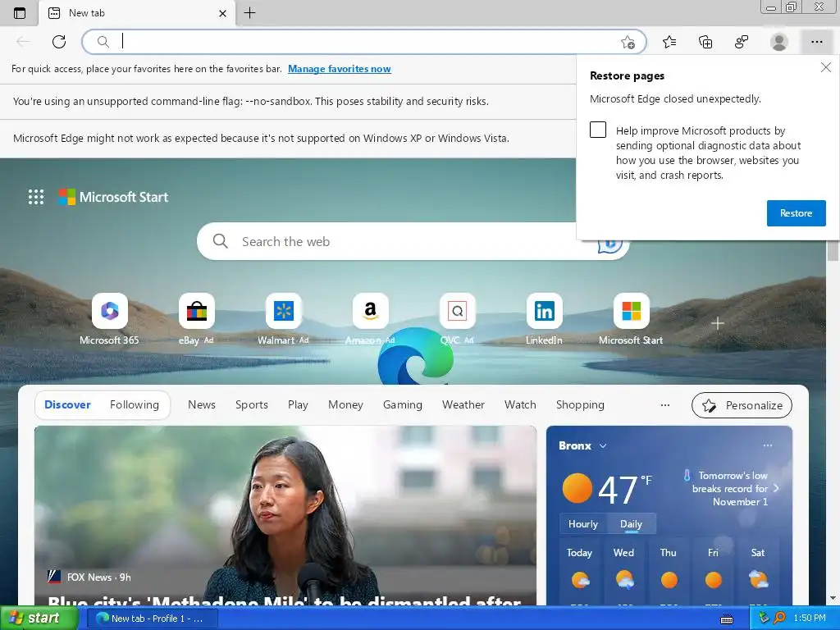Screen dimensions: 840x630
Task: Click the Personalize button
Action: 742,405
